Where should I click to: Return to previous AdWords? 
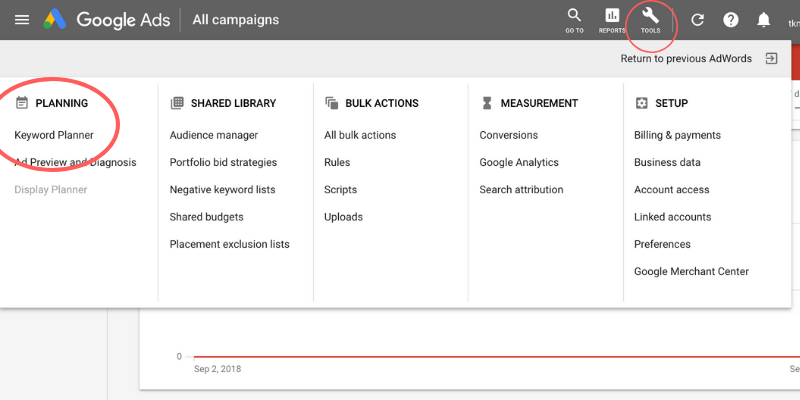point(686,59)
